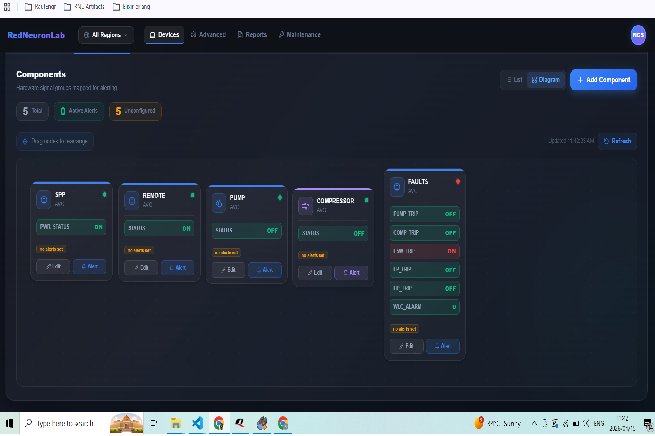Open first Chrome icon in taskbar
The height and width of the screenshot is (436, 655).
tap(218, 423)
